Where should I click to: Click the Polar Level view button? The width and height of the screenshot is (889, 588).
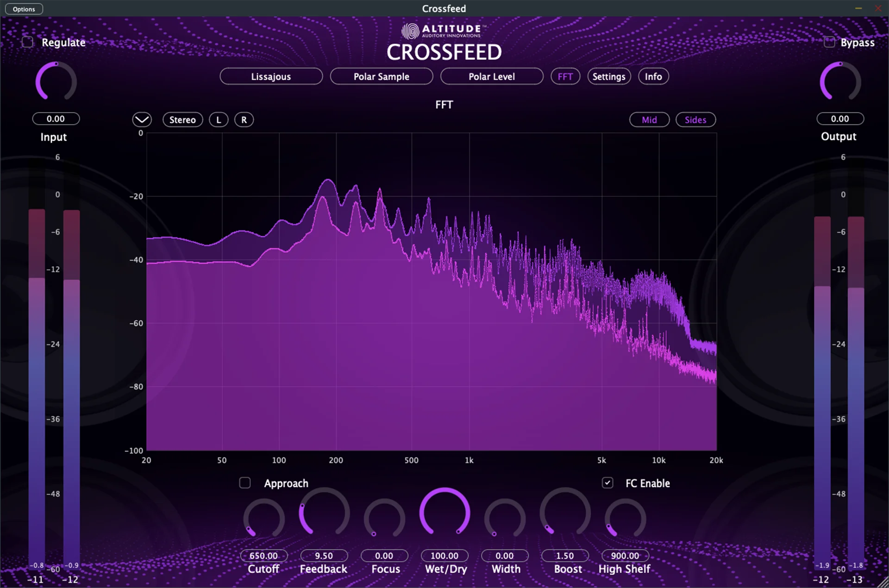point(491,76)
